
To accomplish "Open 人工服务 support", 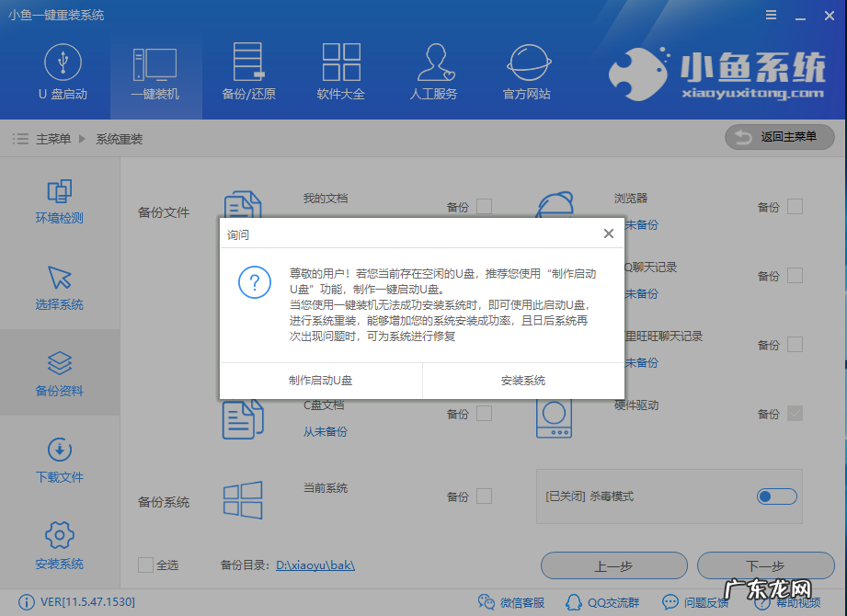I will click(x=434, y=72).
